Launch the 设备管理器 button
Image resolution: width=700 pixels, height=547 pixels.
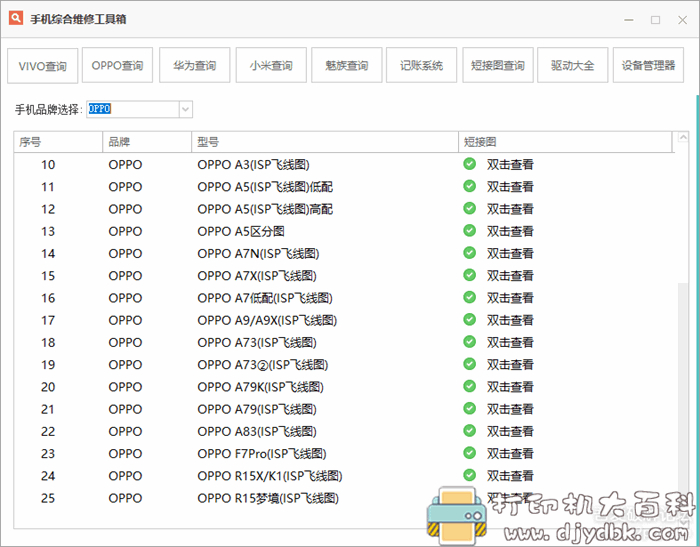pos(648,65)
